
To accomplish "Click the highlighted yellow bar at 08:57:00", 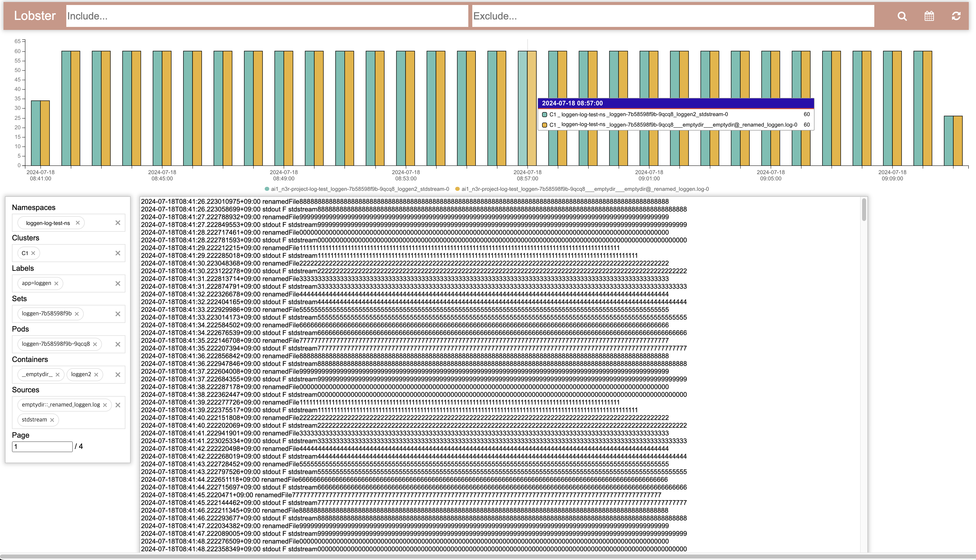I will click(532, 108).
